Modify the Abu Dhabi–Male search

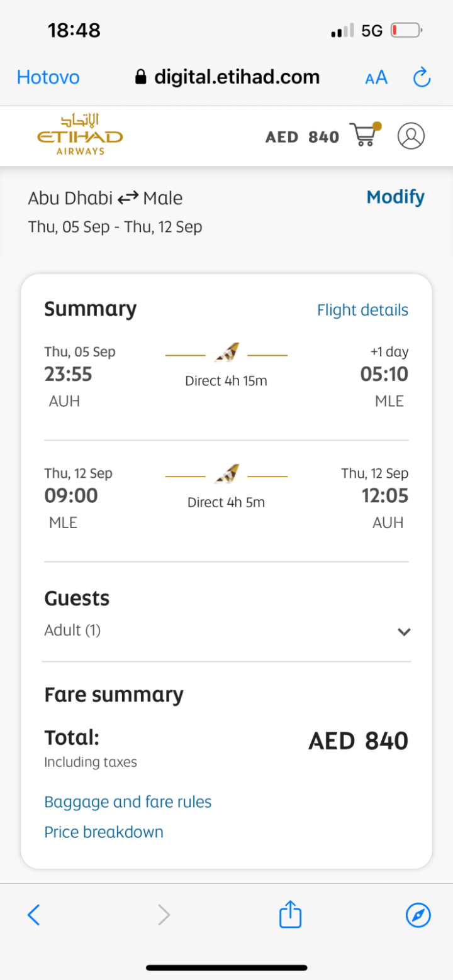coord(395,197)
